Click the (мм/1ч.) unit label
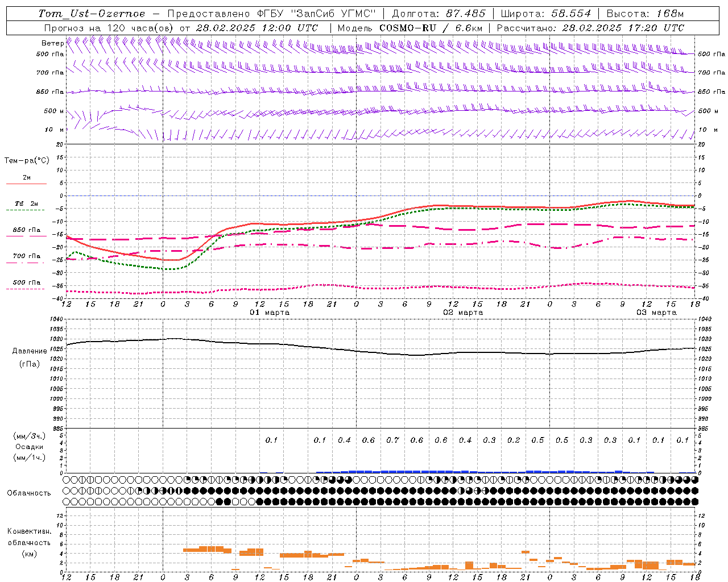Image resolution: width=728 pixels, height=582 pixels. (x=30, y=458)
